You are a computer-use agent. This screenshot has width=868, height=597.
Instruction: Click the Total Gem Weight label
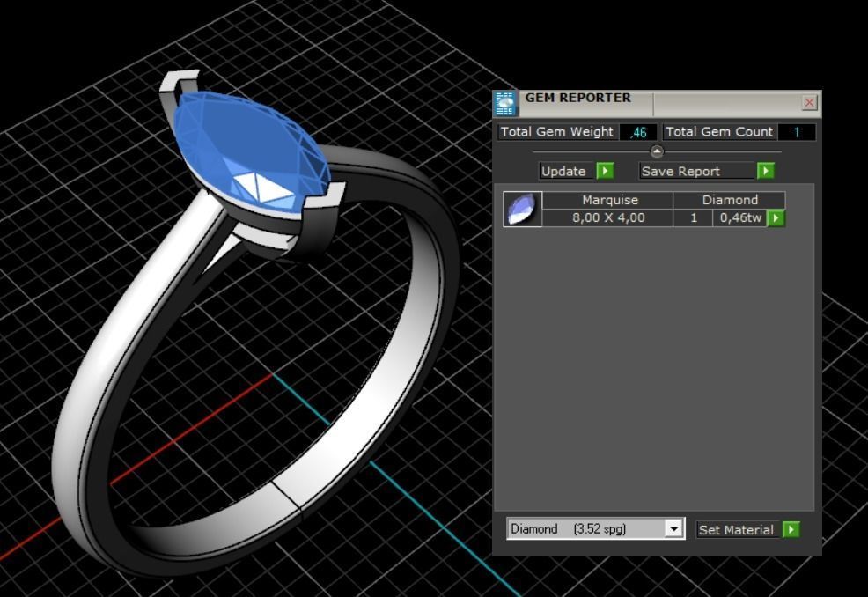coord(557,132)
